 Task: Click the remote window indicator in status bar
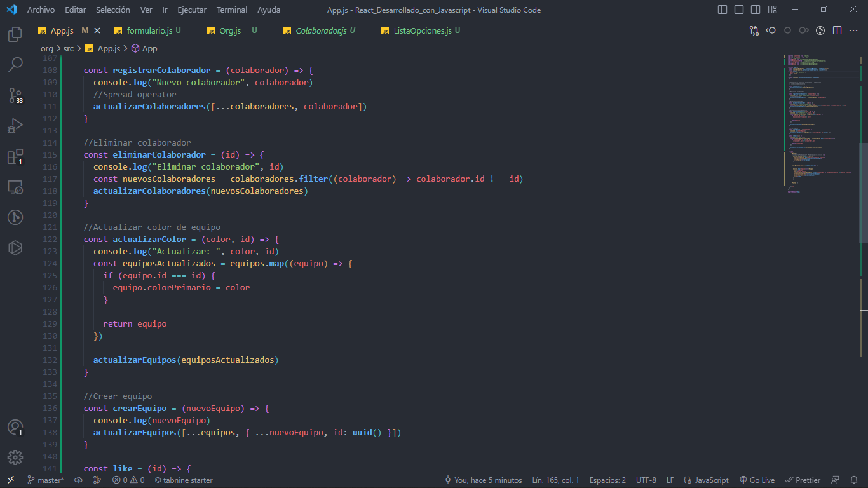11,480
